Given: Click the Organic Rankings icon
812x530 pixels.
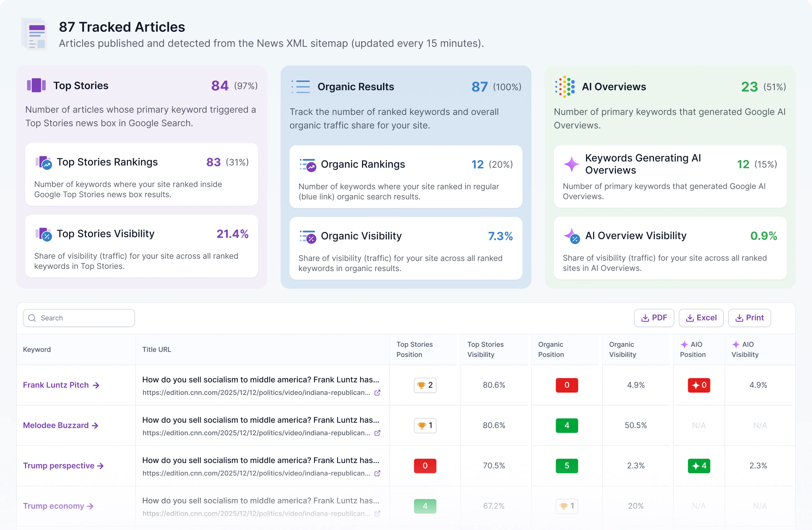Looking at the screenshot, I should 308,165.
